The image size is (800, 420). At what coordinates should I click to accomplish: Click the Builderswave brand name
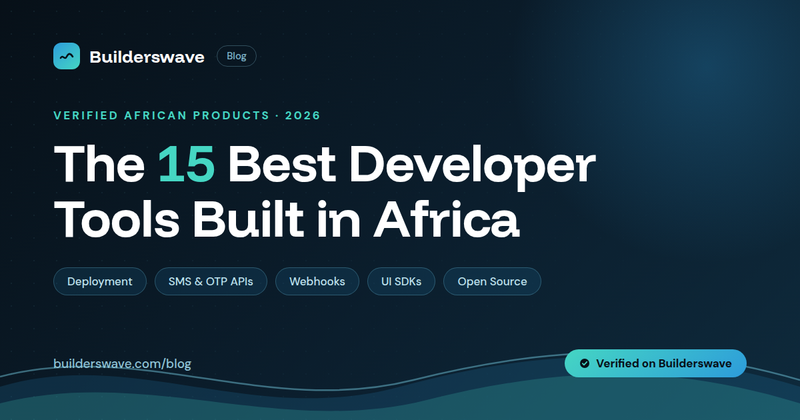(147, 57)
